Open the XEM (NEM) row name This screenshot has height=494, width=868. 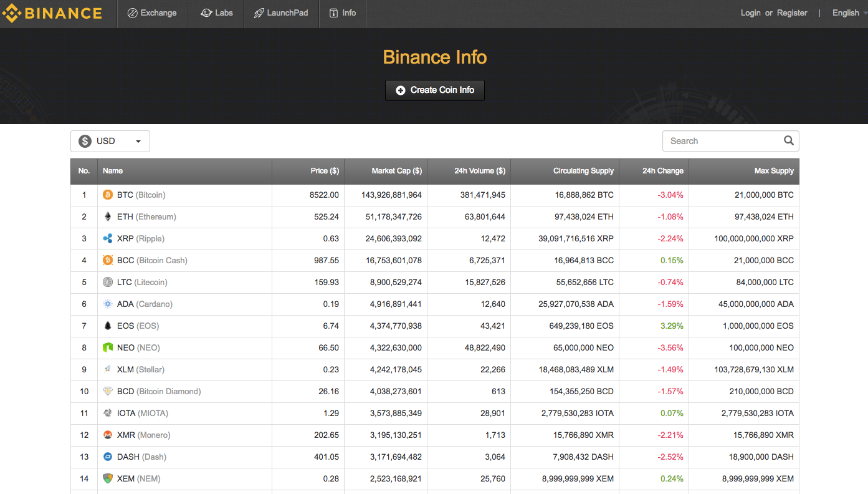pyautogui.click(x=139, y=479)
